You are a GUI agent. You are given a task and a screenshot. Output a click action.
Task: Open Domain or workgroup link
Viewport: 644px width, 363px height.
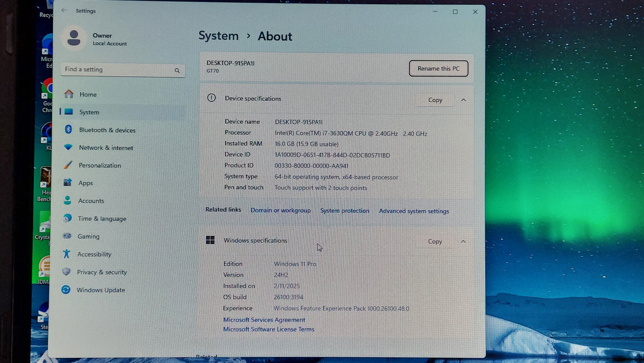(281, 210)
